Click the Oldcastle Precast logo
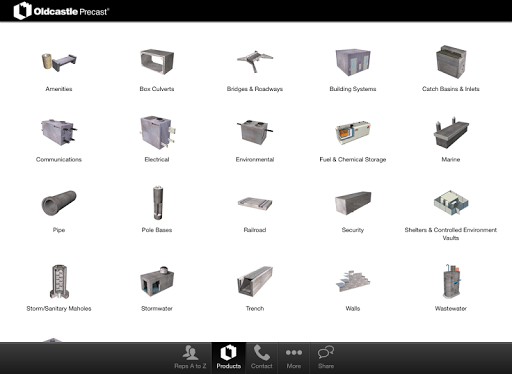Image resolution: width=512 pixels, height=374 pixels. tap(61, 11)
